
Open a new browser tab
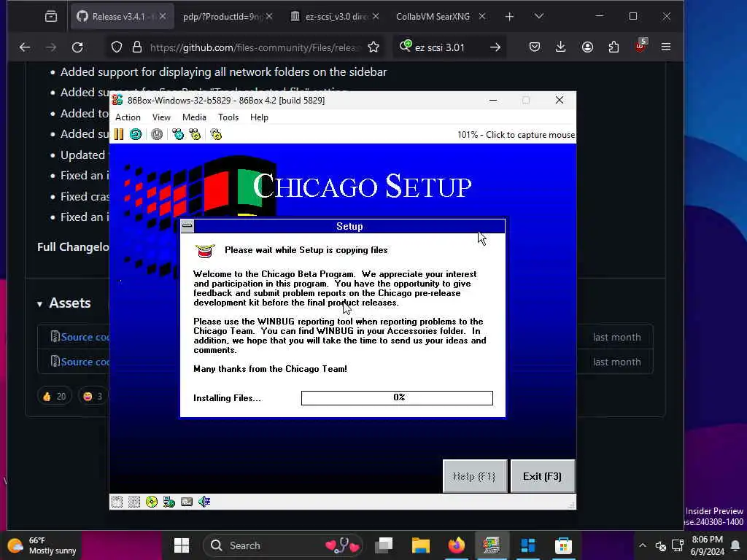click(509, 17)
